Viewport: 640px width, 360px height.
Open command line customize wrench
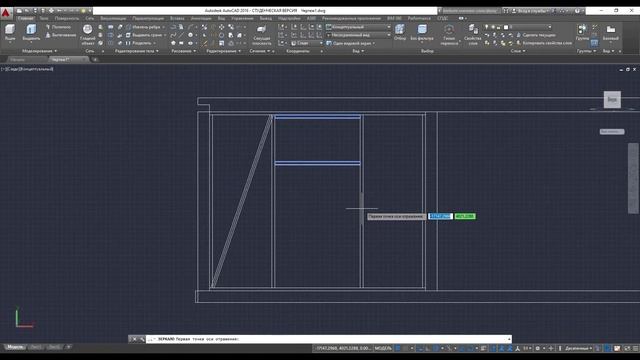pos(142,339)
